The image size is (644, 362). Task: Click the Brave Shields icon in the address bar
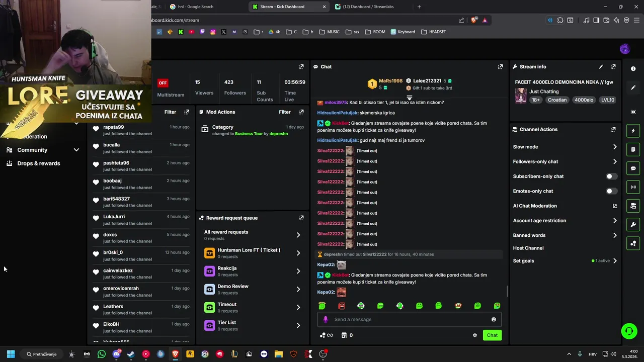pyautogui.click(x=474, y=20)
